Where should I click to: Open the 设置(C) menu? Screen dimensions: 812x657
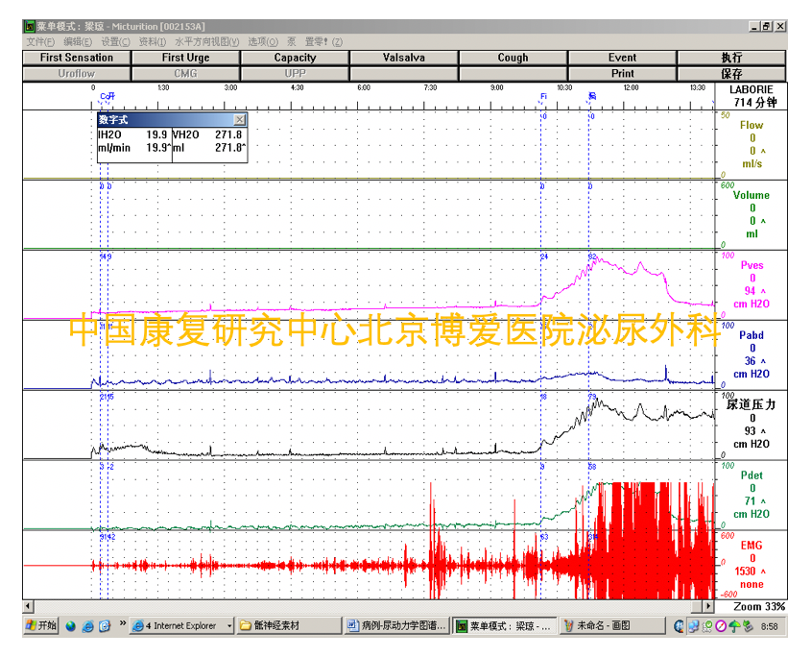[x=115, y=42]
